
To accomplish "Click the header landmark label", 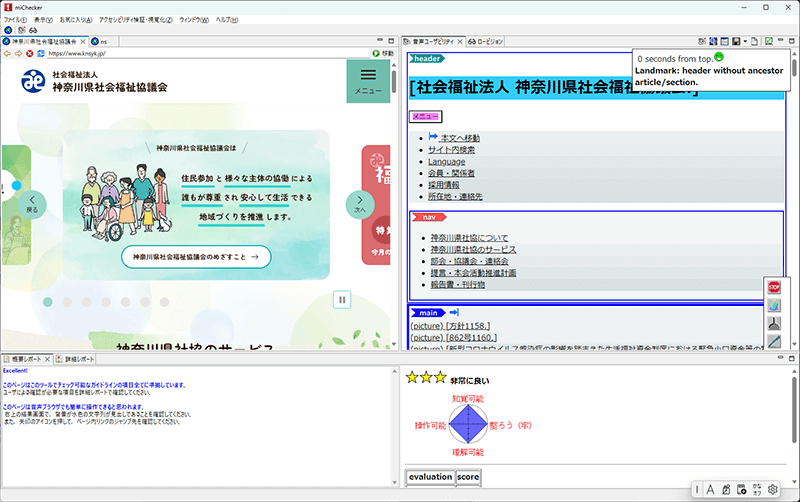I will point(427,59).
